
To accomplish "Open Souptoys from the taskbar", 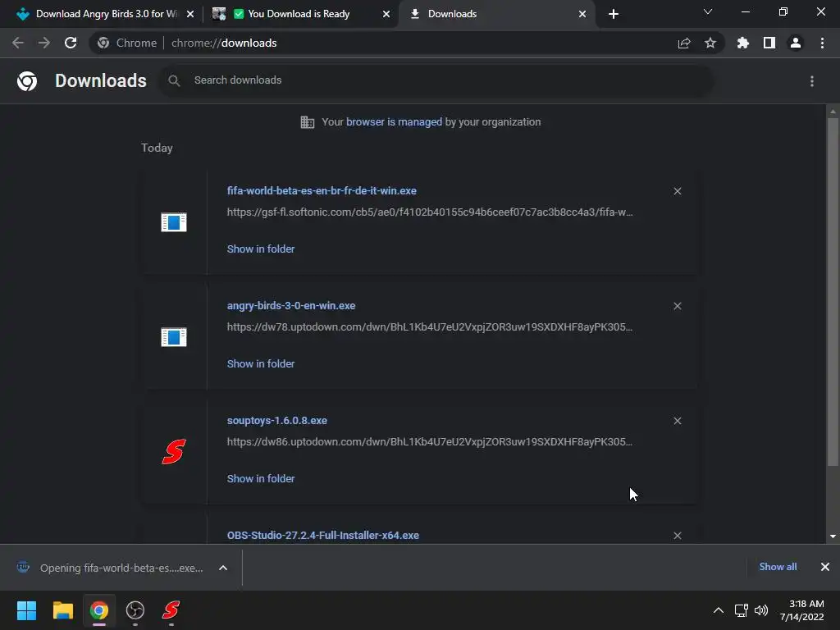I will click(171, 610).
